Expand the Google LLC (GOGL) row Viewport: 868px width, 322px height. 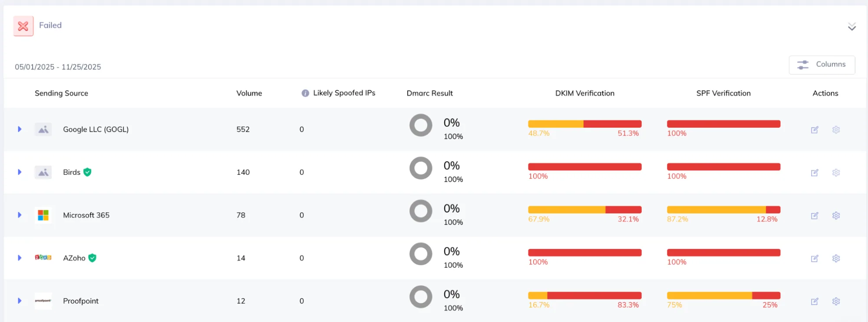[x=20, y=129]
